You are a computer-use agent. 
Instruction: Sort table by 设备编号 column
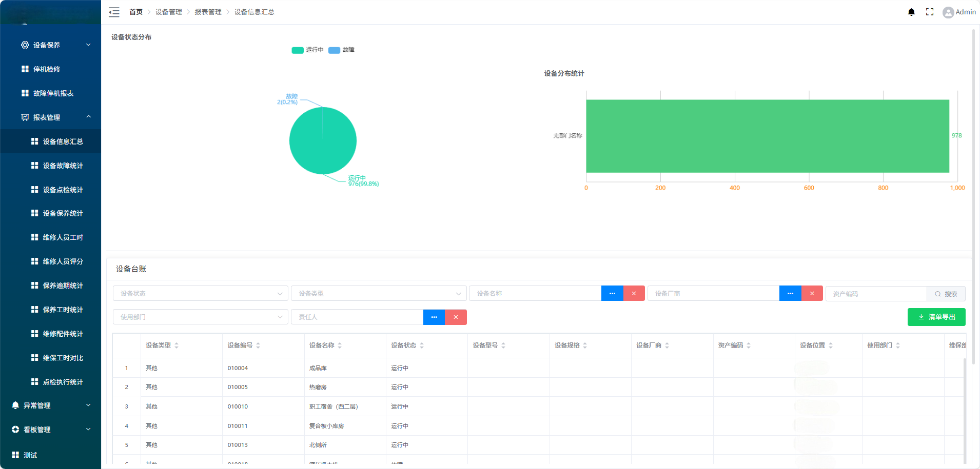[258, 345]
